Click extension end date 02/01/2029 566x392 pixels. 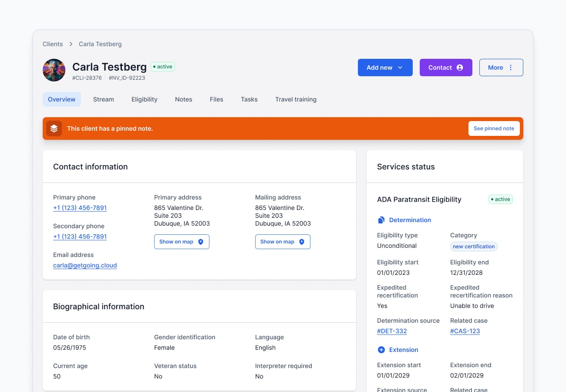click(467, 375)
